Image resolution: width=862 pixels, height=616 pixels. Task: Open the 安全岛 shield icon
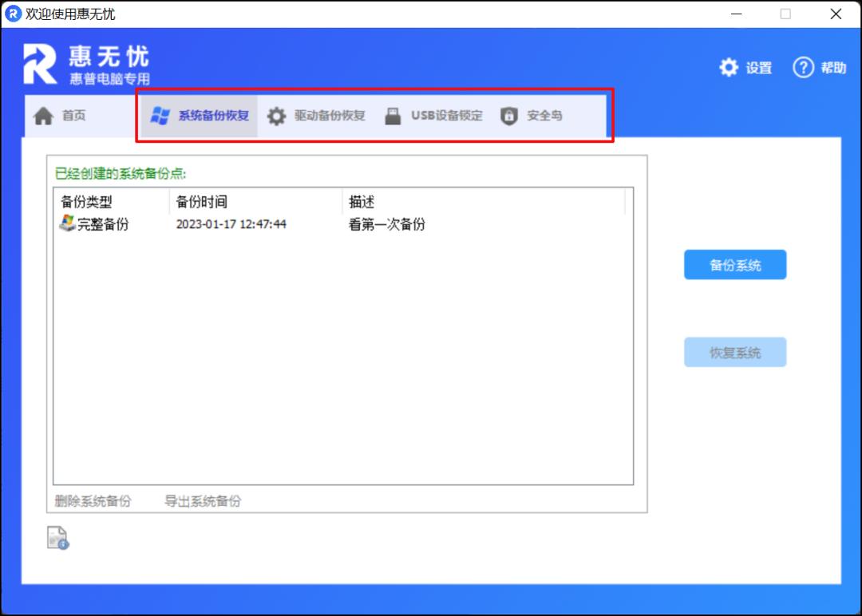tap(508, 114)
